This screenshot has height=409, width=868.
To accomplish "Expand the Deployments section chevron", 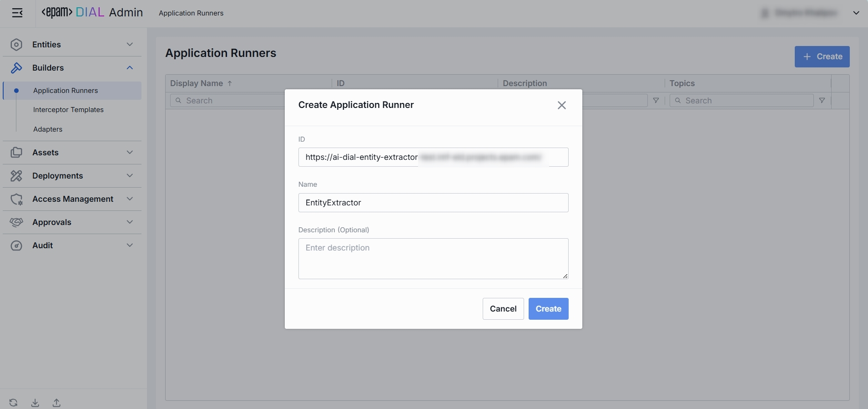I will pyautogui.click(x=130, y=176).
